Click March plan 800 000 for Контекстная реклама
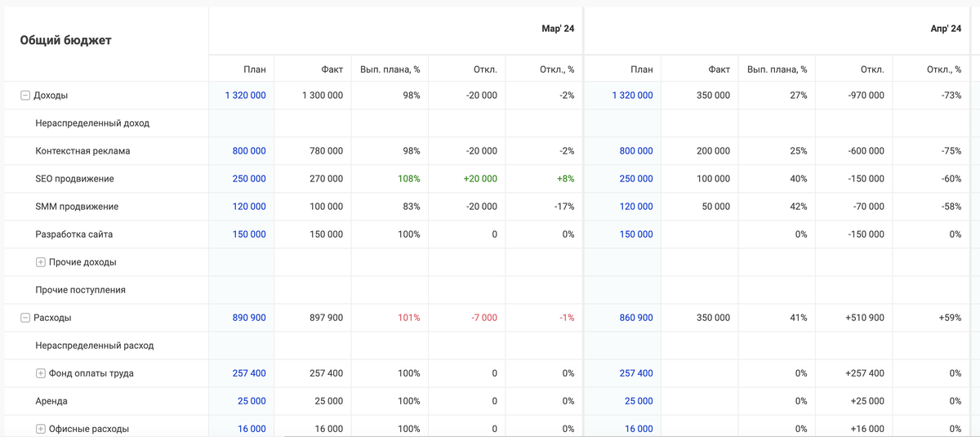Screen dimensions: 980x437 [x=249, y=151]
